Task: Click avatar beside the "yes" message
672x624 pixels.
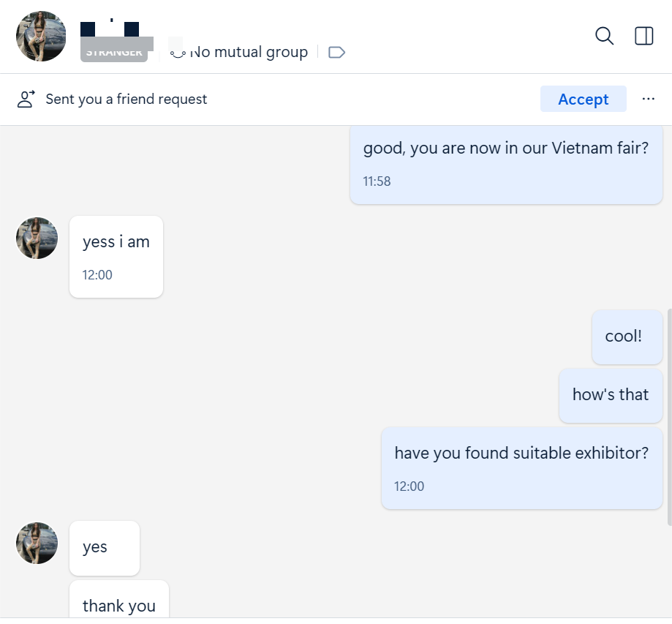Action: 37,543
